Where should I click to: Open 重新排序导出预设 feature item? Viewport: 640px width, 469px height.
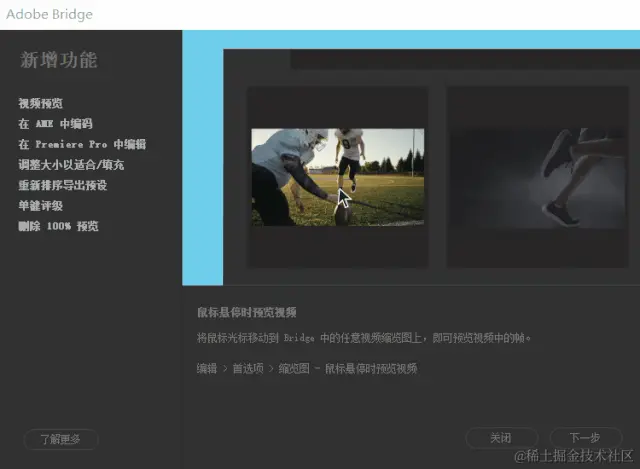click(62, 185)
